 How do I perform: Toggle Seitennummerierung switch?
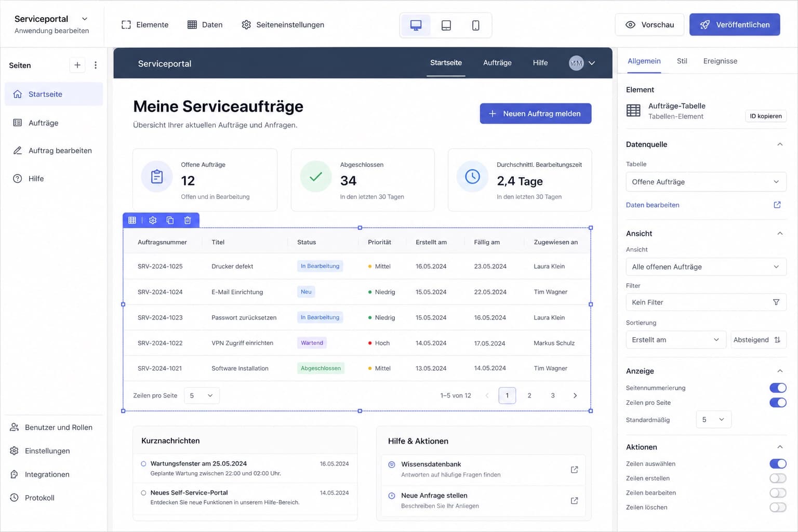[x=778, y=388]
